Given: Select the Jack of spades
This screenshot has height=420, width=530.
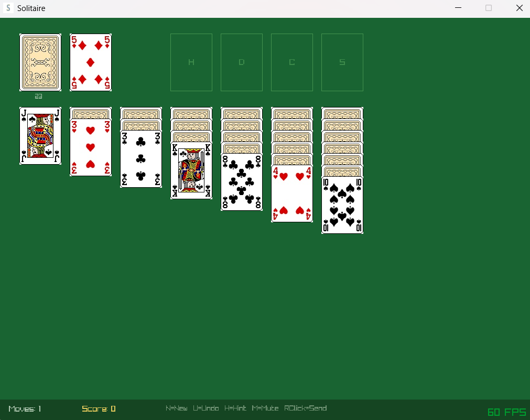Looking at the screenshot, I should 40,136.
